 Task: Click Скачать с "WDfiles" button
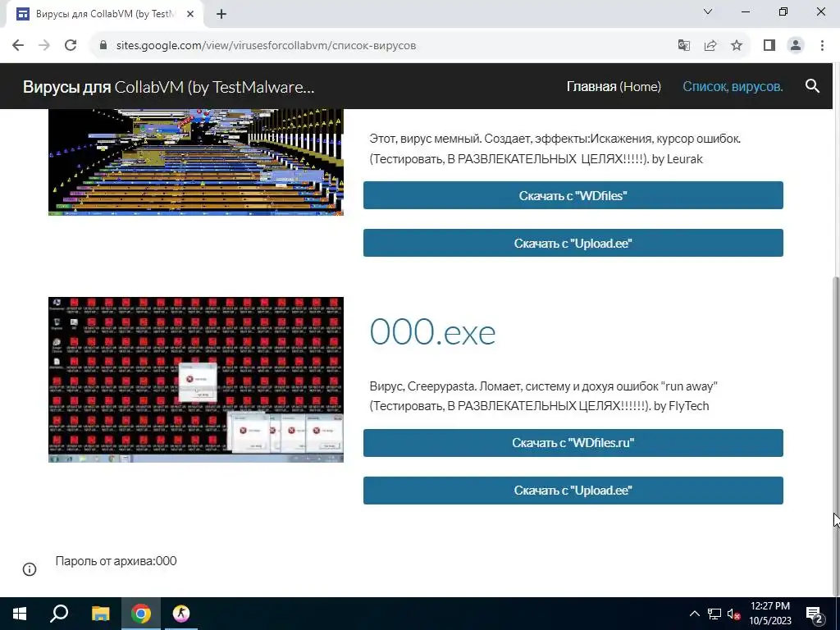click(573, 195)
